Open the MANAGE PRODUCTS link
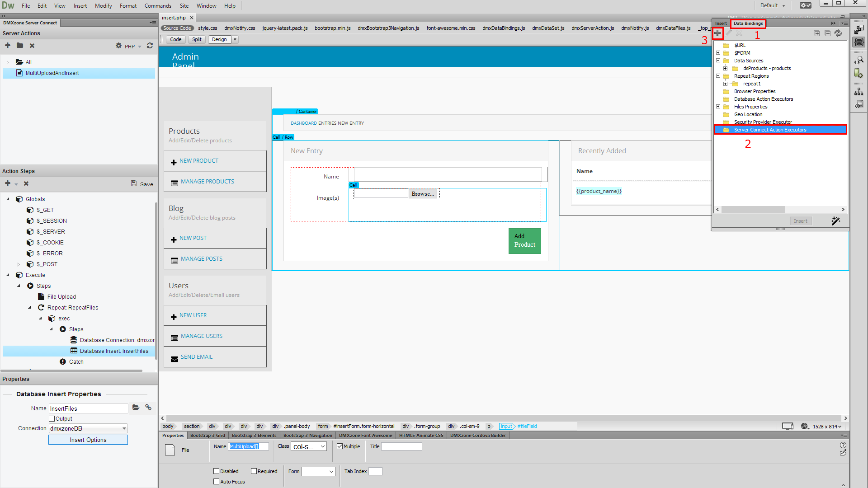This screenshot has height=488, width=868. (208, 182)
